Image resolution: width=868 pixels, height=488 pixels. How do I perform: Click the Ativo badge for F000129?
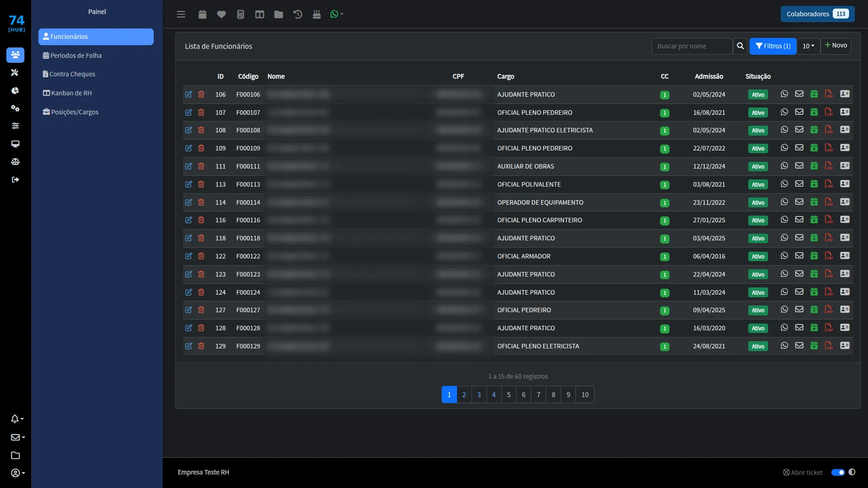click(x=758, y=347)
